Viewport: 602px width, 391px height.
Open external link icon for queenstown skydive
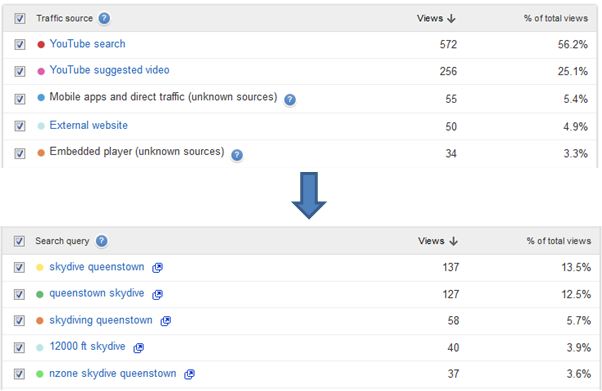(x=157, y=295)
